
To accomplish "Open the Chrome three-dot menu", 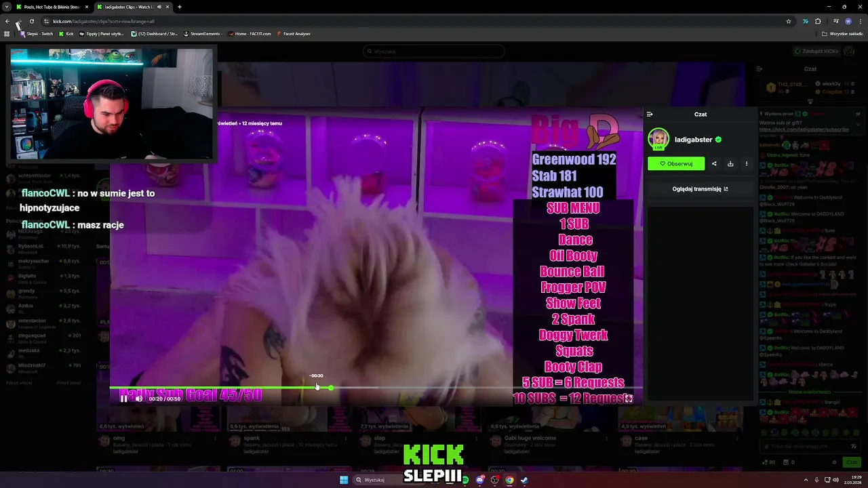I will point(861,21).
